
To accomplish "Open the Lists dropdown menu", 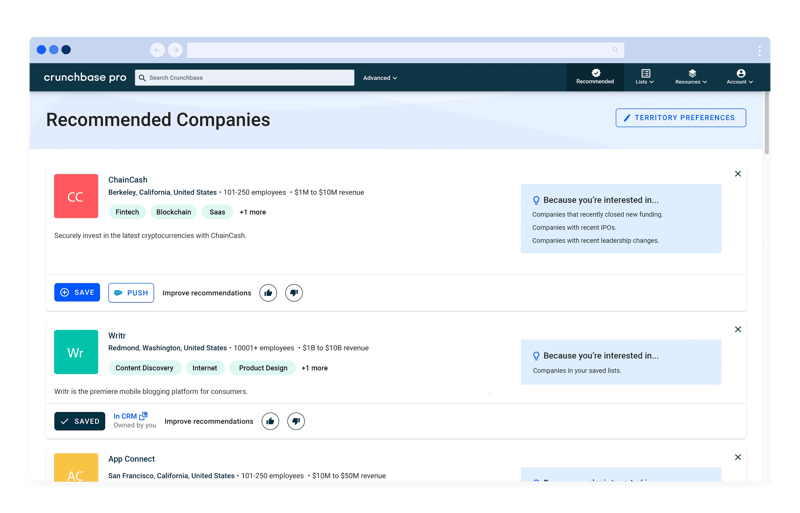I will pyautogui.click(x=645, y=77).
